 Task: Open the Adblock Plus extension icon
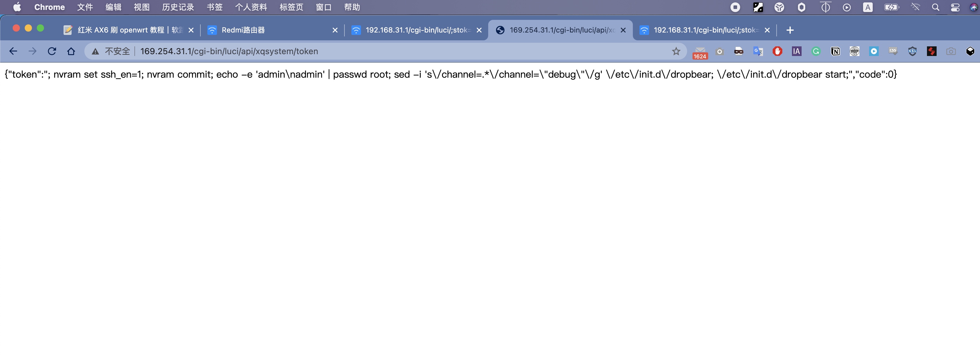pos(777,51)
